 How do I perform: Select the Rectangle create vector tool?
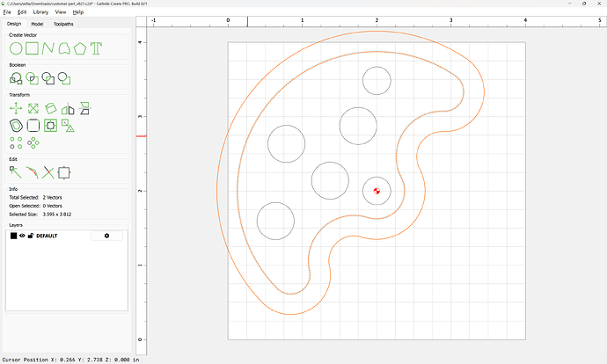coord(32,47)
